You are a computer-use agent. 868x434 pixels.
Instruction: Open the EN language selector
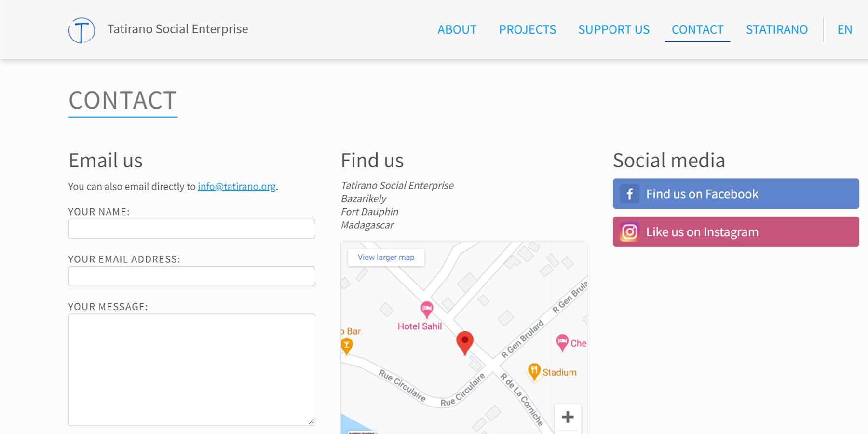pyautogui.click(x=844, y=29)
